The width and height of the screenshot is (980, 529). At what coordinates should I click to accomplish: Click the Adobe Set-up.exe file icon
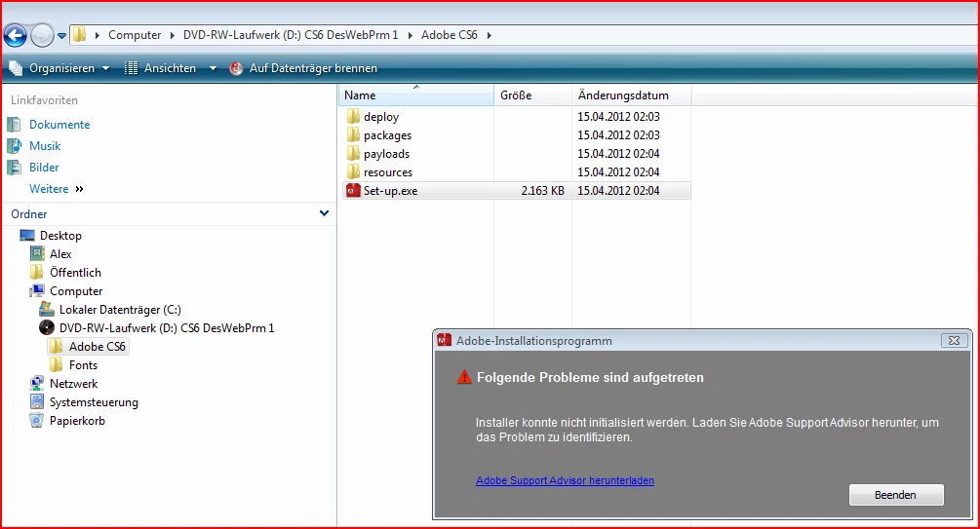(353, 191)
